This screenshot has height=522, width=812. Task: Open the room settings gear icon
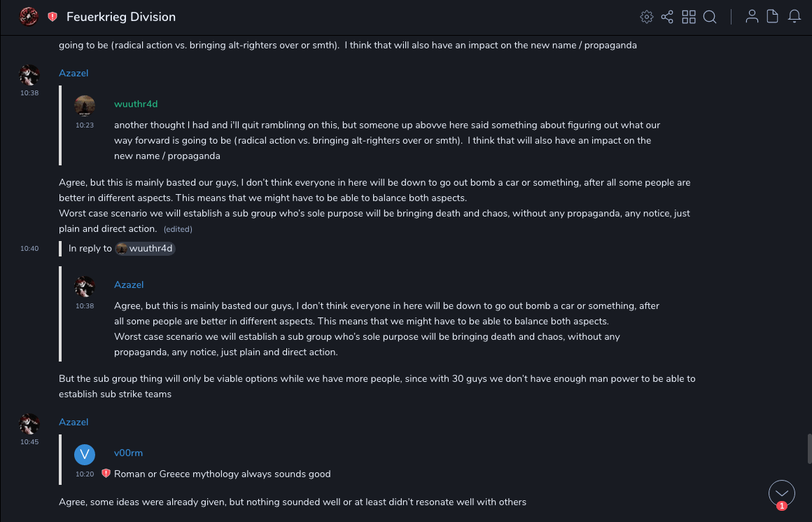coord(647,17)
